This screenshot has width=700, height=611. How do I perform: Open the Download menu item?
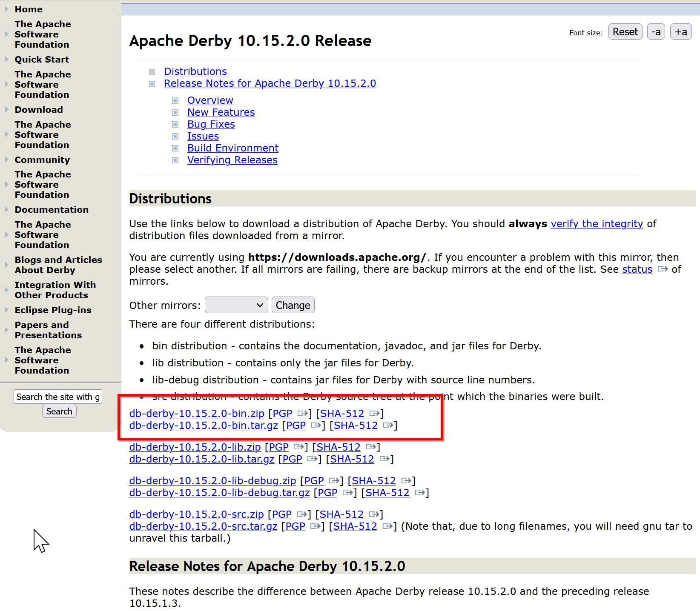point(39,109)
